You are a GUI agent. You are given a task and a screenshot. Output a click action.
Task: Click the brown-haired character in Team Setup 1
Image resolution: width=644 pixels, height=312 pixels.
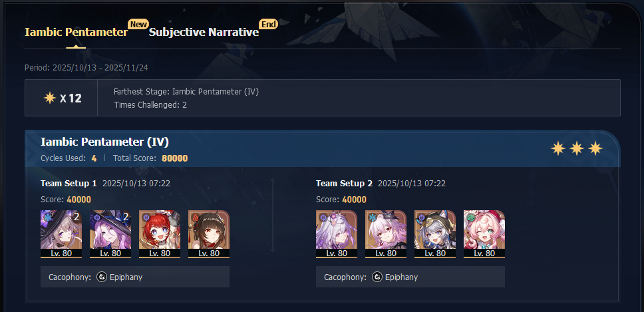[x=209, y=234]
